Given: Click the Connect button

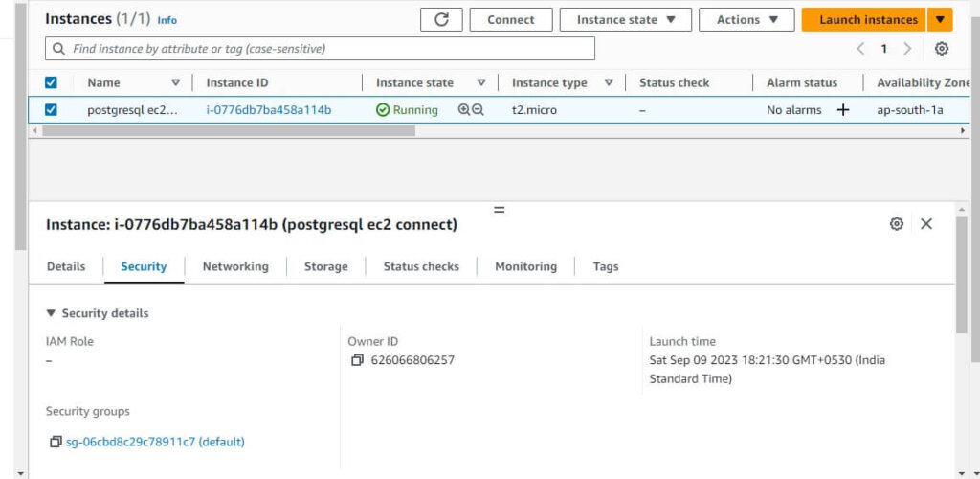Looking at the screenshot, I should pyautogui.click(x=511, y=19).
